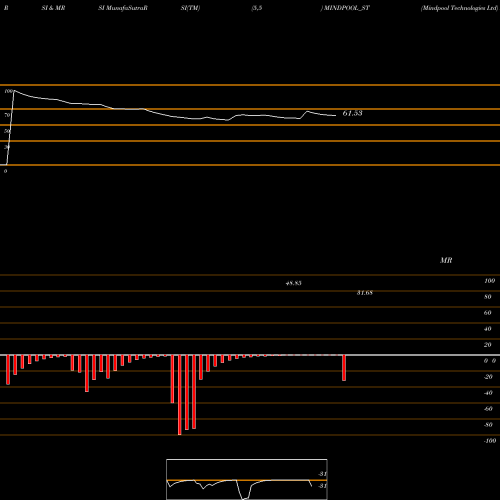Click the 70 label on RSI axis
This screenshot has height=500, width=500.
click(7, 115)
